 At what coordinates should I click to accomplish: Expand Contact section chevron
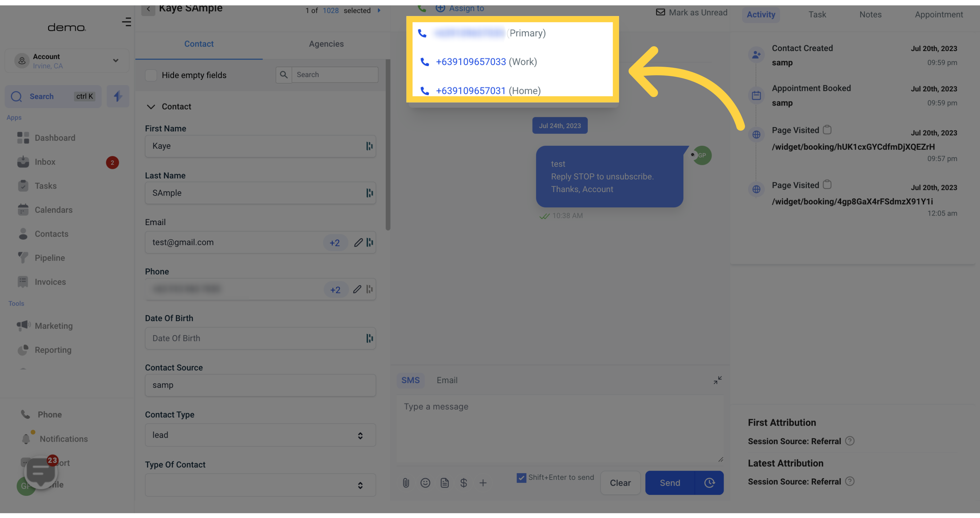point(151,106)
